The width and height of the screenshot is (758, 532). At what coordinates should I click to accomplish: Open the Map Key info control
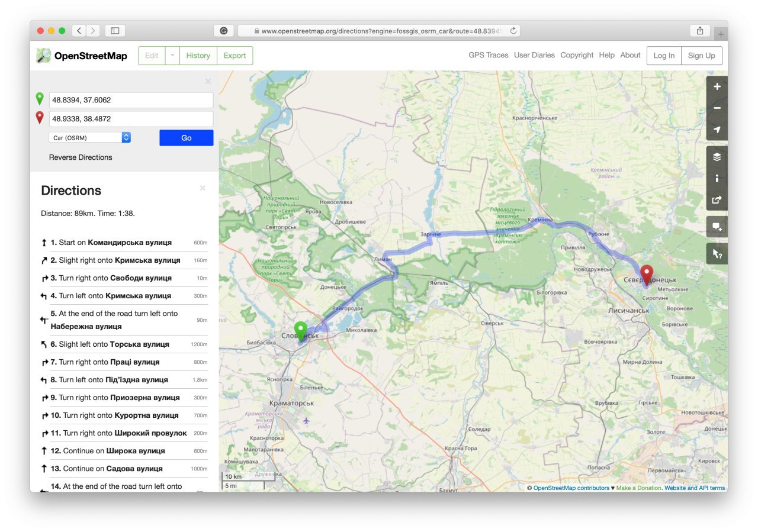[717, 178]
